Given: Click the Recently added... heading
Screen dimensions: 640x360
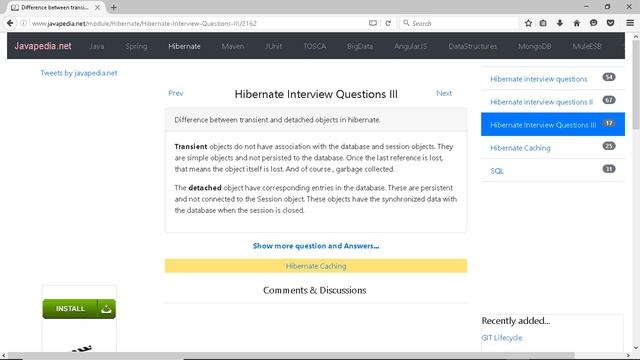Looking at the screenshot, I should (516, 320).
